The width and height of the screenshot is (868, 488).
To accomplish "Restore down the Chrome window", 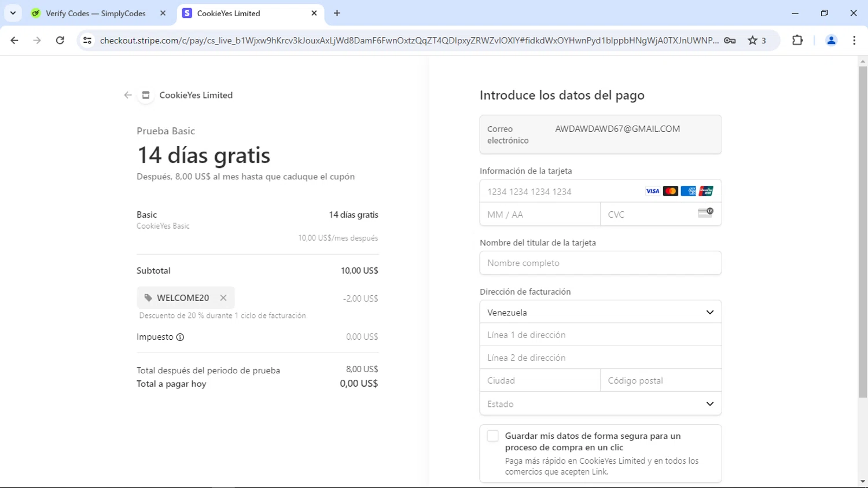I will pos(824,13).
